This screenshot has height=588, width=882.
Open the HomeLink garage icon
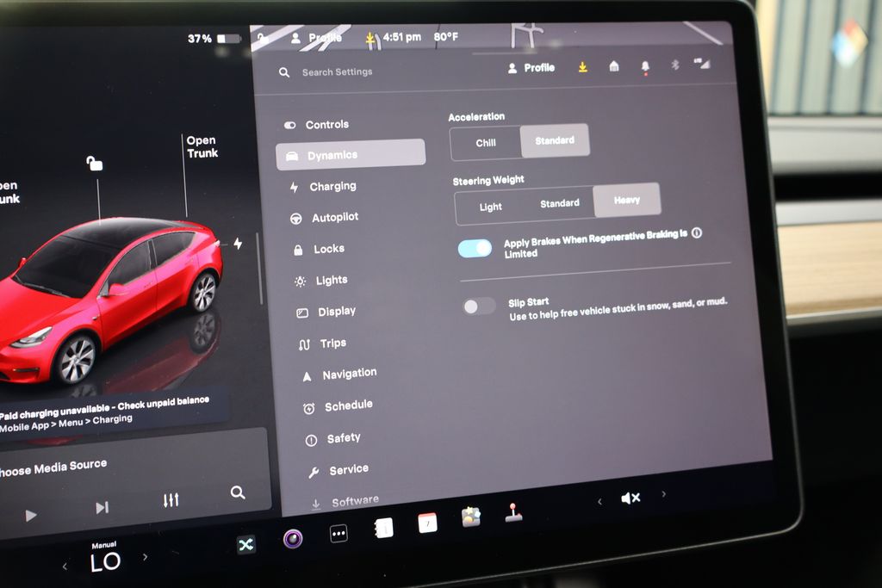click(x=614, y=66)
